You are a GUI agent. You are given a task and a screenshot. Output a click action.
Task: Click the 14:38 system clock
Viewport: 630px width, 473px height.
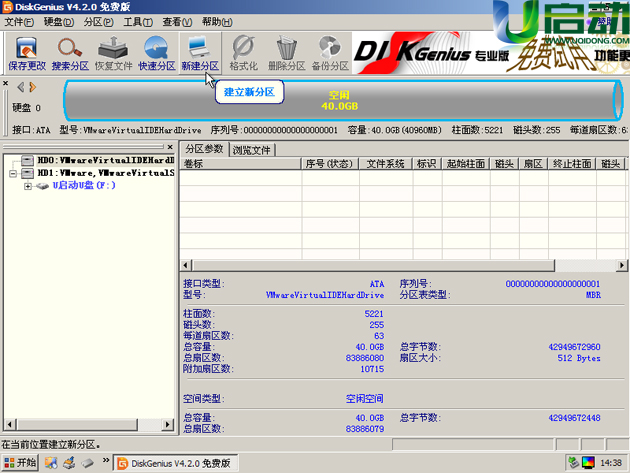pyautogui.click(x=611, y=463)
